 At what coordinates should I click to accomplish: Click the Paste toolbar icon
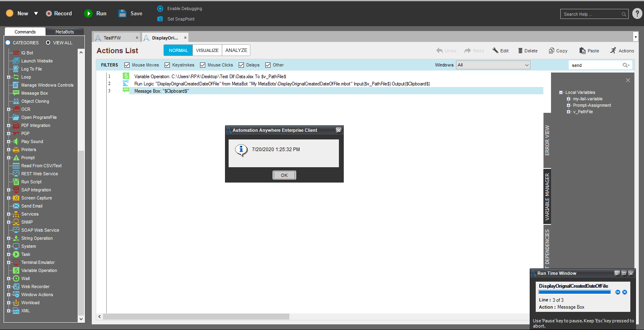pyautogui.click(x=582, y=50)
